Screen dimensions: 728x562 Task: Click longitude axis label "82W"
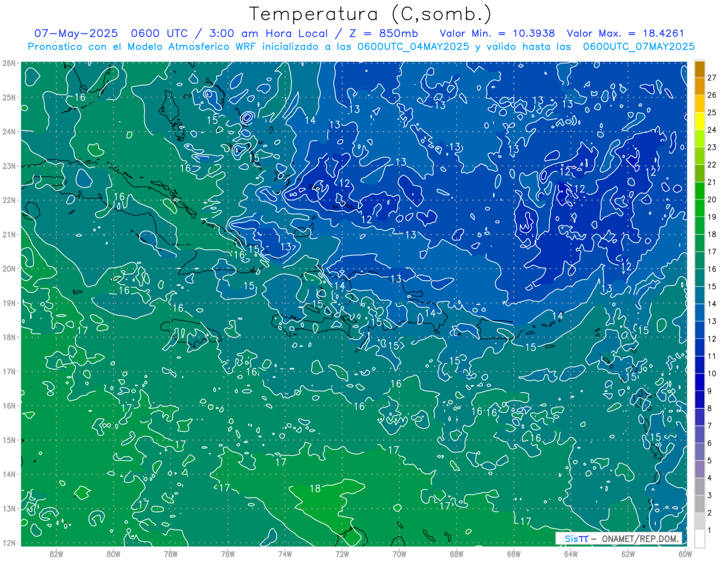pyautogui.click(x=56, y=553)
